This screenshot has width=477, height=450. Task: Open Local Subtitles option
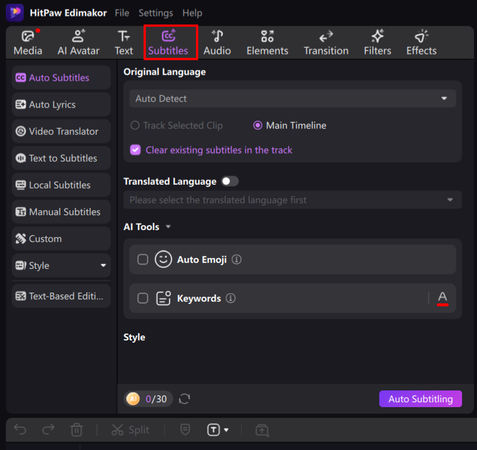tap(61, 185)
